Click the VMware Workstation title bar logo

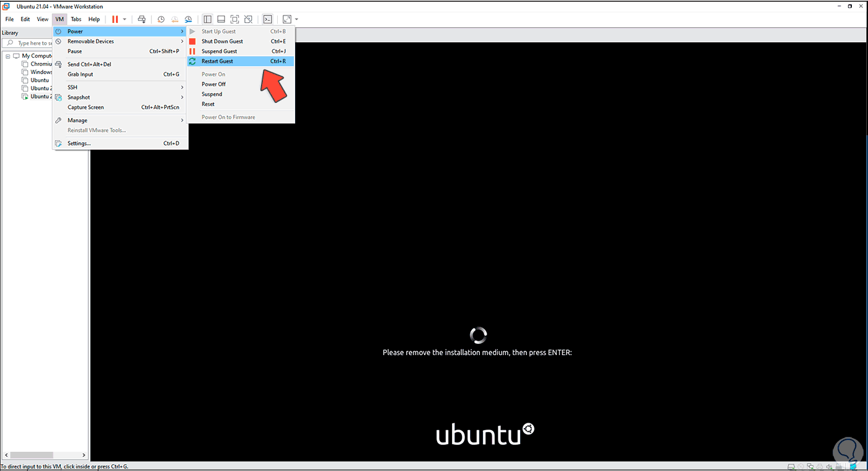click(6, 6)
